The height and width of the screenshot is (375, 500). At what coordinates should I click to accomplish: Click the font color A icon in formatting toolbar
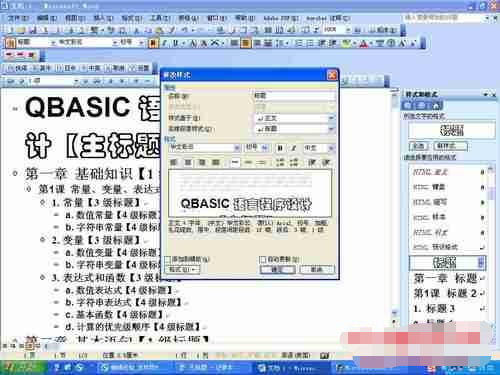point(364,43)
